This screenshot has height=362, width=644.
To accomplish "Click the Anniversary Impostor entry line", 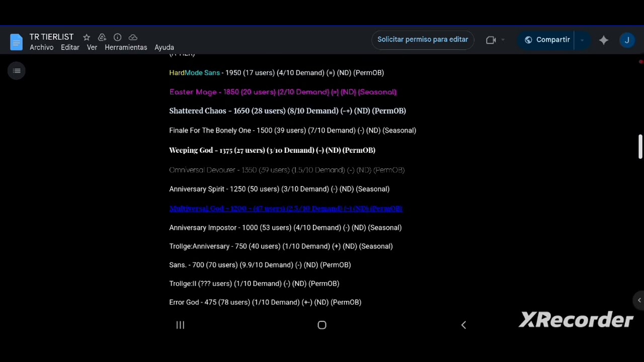I will pyautogui.click(x=285, y=228).
